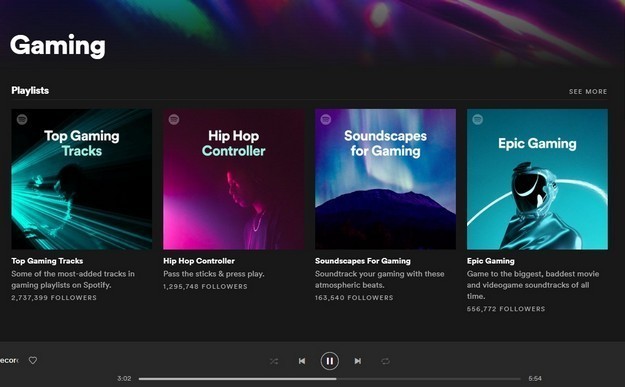625x387 pixels.
Task: Open the Soundscapes For Gaming title link
Action: 363,261
